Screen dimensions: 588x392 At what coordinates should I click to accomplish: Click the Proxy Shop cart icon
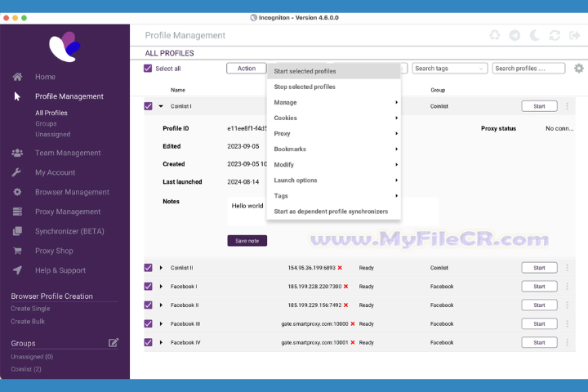[17, 251]
